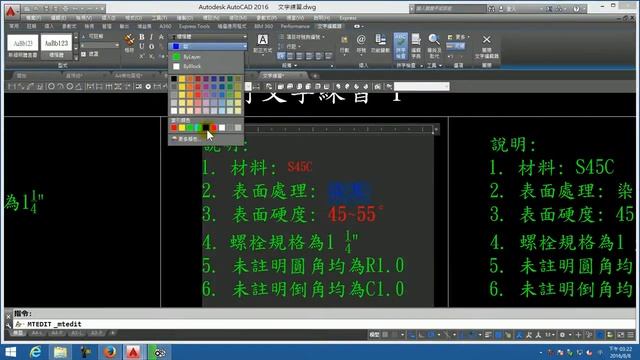Viewport: 640px width, 360px height.
Task: Open the Columns icon in the Insert panel
Action: pyautogui.click(x=344, y=40)
